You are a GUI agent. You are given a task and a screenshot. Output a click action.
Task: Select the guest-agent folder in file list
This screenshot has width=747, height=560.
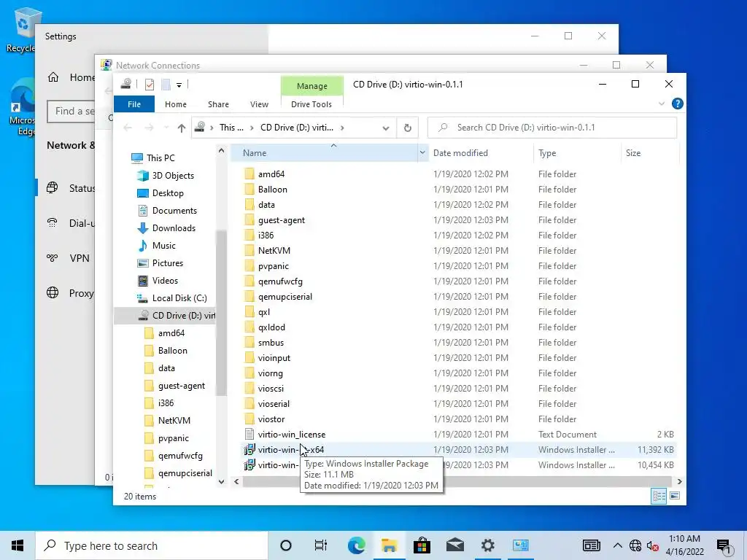pos(281,220)
